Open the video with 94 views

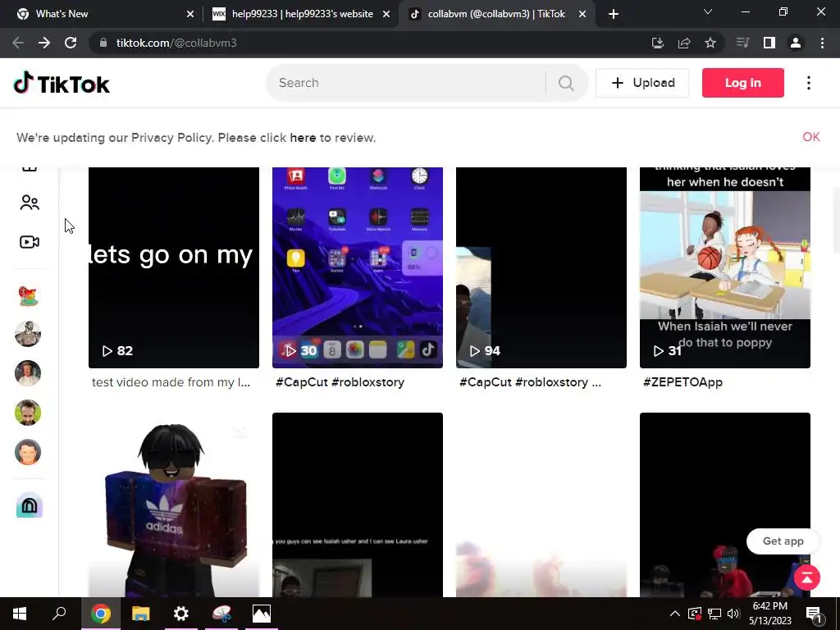click(x=541, y=267)
